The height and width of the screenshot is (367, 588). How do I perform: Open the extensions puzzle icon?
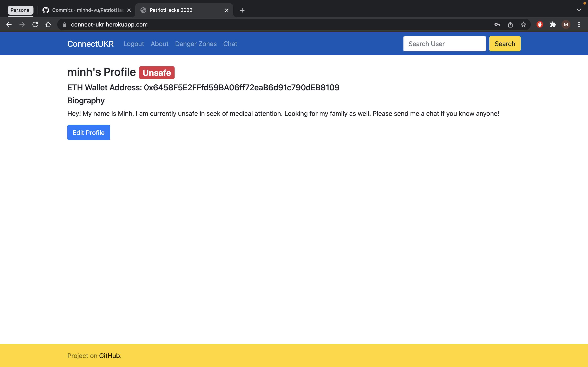pyautogui.click(x=553, y=24)
